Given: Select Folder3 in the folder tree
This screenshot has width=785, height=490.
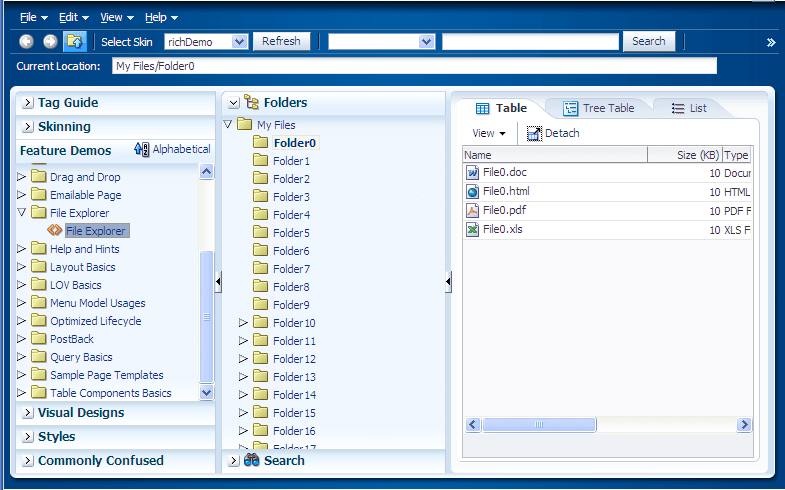Looking at the screenshot, I should point(291,197).
